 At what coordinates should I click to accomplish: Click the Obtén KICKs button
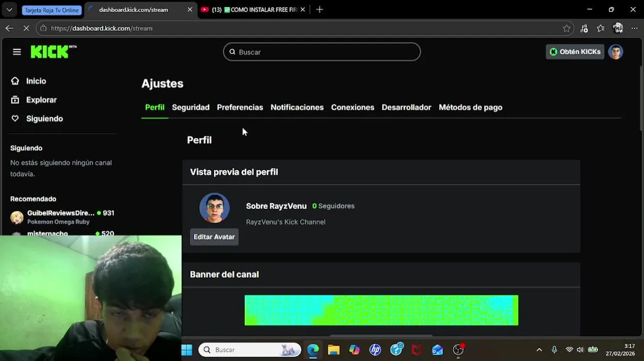575,52
